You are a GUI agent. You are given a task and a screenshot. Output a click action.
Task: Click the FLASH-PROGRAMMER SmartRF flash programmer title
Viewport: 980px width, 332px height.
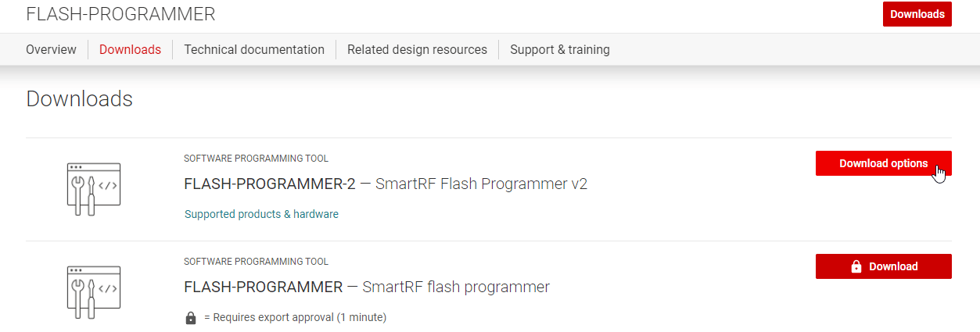367,287
